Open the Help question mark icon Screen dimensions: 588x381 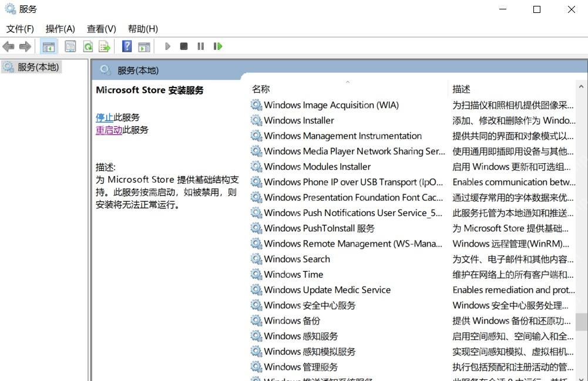coord(127,46)
